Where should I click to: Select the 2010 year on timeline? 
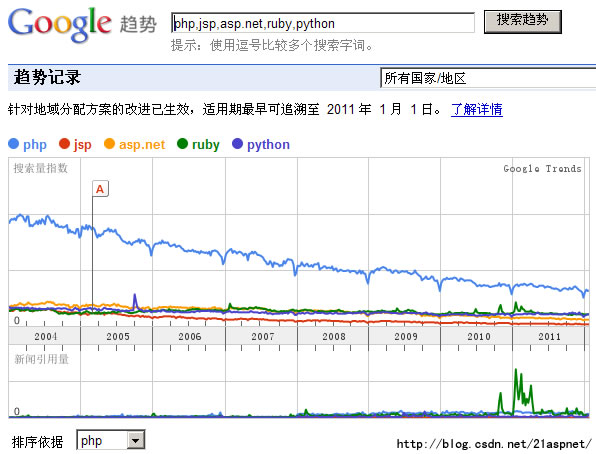[x=479, y=337]
